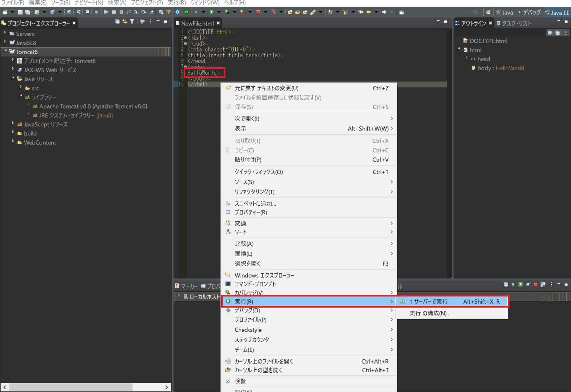Click the Java perspective button
Screen dimensions: 571x392
coord(504,12)
